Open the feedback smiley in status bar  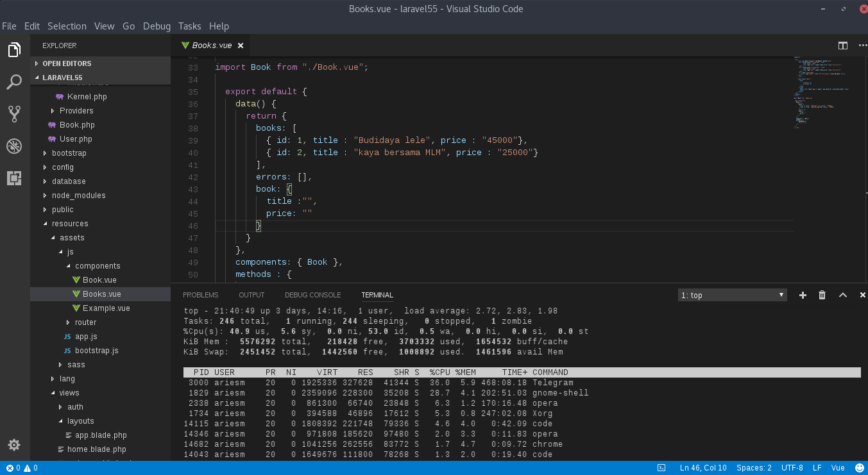[860, 468]
